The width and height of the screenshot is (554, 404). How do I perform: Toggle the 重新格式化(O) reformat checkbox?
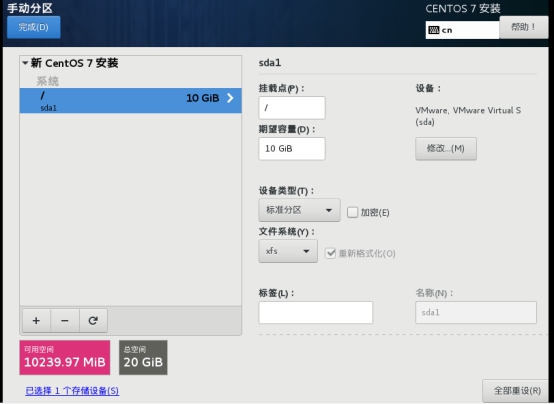pyautogui.click(x=330, y=253)
